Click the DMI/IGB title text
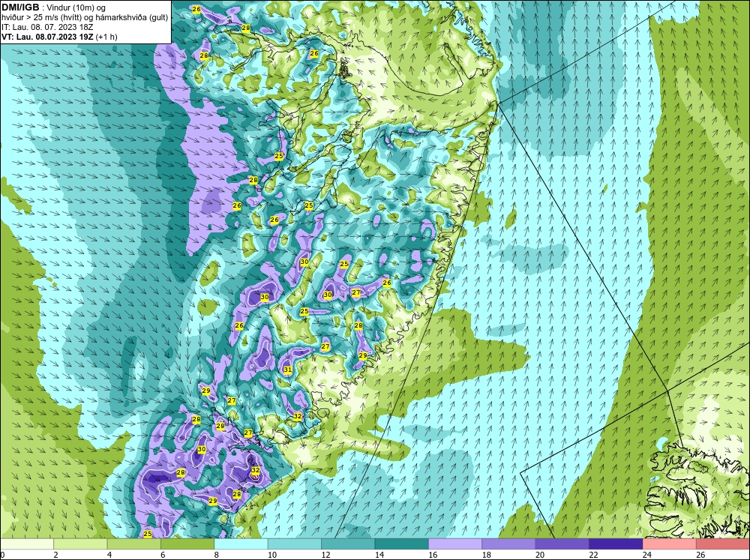750x560 pixels. [x=20, y=7]
